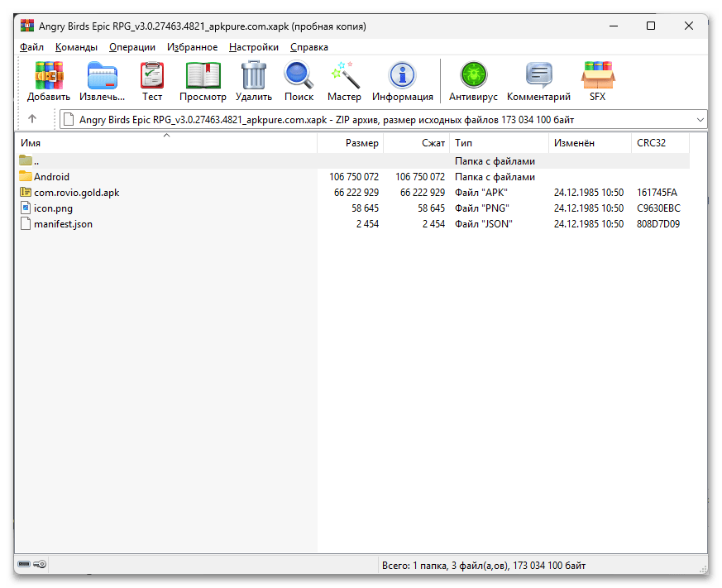
Task: Select the com.rovio.gold.apk file name
Action: click(76, 193)
